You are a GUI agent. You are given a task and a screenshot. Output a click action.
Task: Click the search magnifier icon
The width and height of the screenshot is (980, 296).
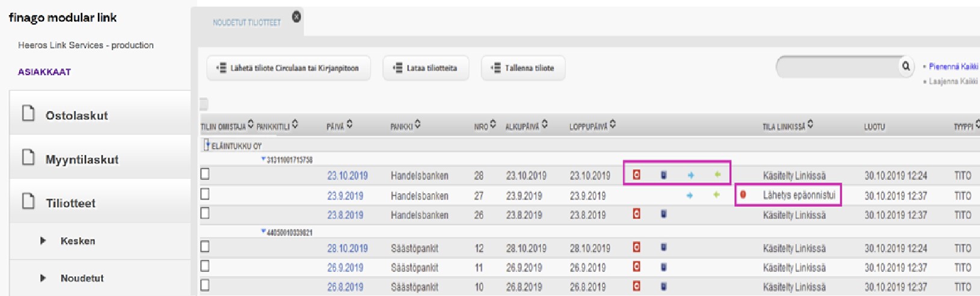tap(905, 66)
